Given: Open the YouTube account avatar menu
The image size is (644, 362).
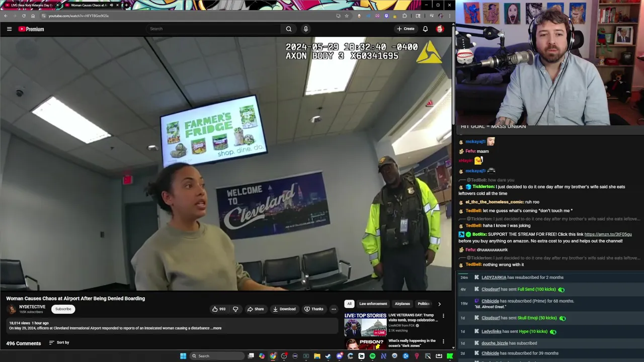Looking at the screenshot, I should point(440,29).
